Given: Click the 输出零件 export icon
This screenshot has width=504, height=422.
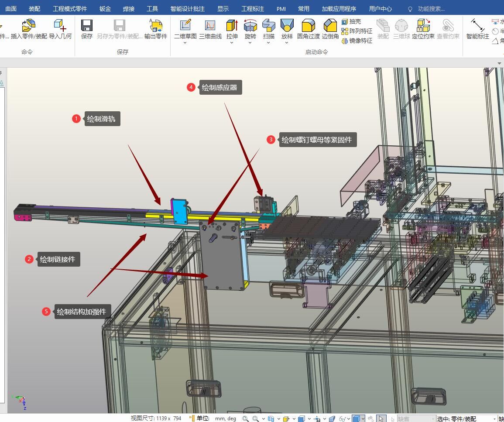Looking at the screenshot, I should (156, 26).
